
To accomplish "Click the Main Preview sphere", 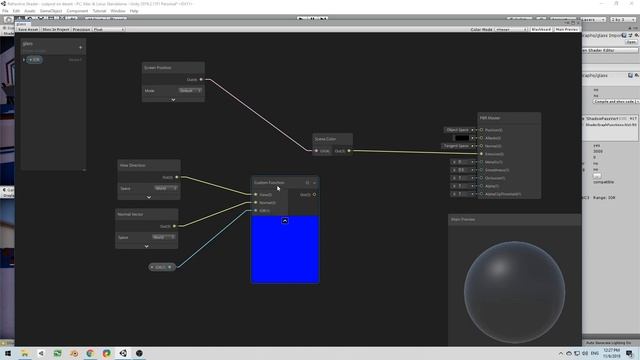I will click(514, 292).
